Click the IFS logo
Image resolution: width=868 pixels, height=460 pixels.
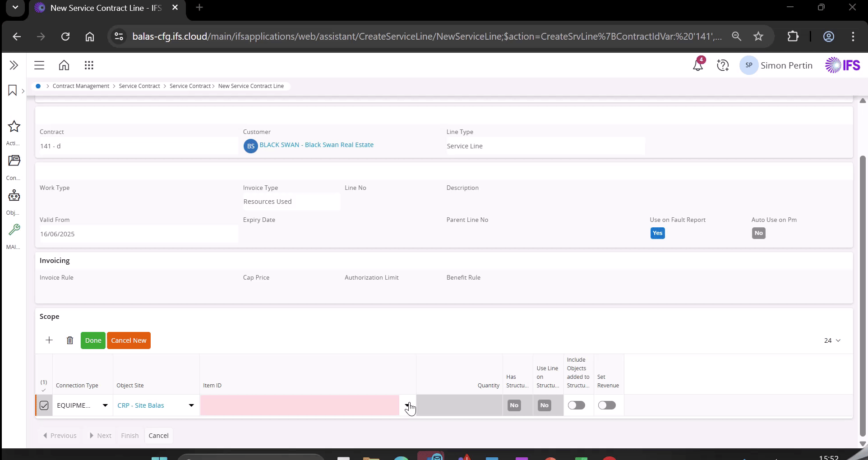843,65
